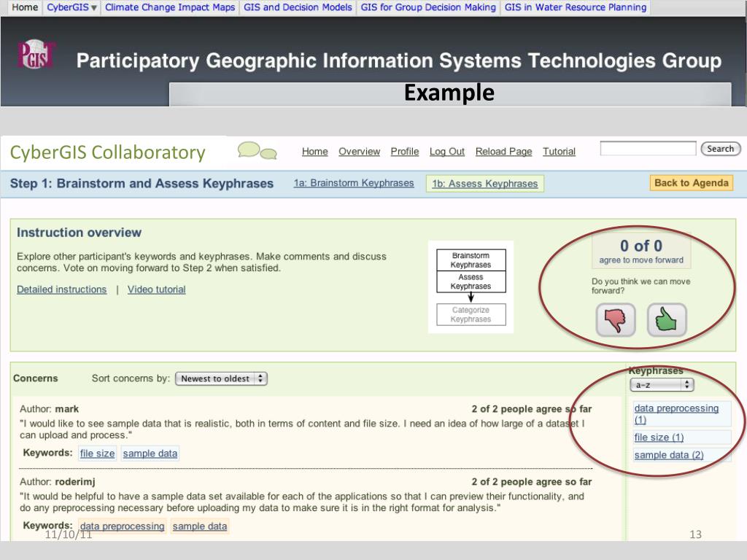The image size is (747, 560).
Task: Click sample data keyword under mark's concern
Action: tap(150, 454)
